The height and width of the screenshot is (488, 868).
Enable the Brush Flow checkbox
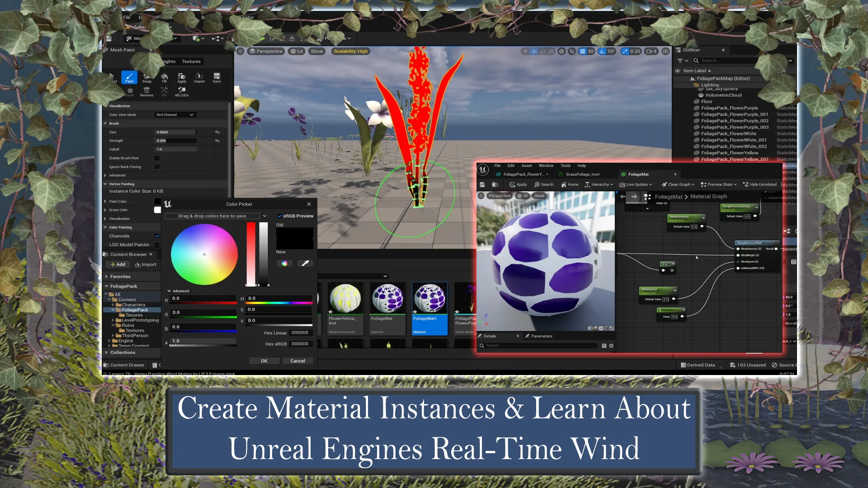(157, 158)
